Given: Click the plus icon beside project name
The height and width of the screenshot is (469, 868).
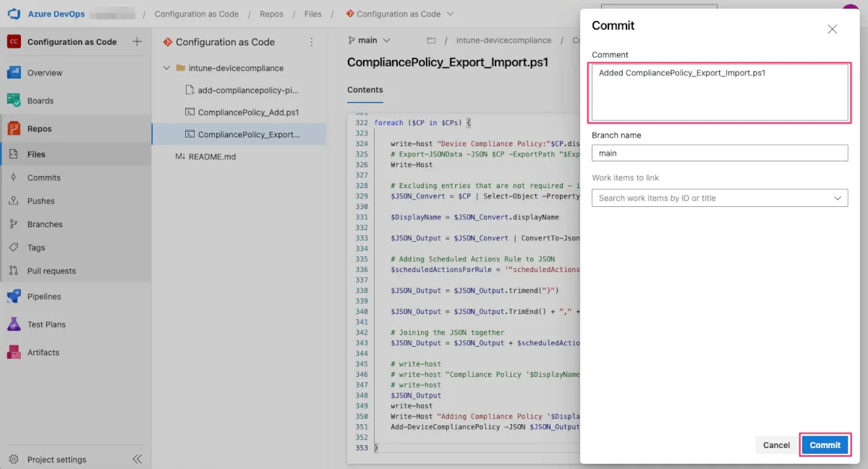Looking at the screenshot, I should click(137, 42).
